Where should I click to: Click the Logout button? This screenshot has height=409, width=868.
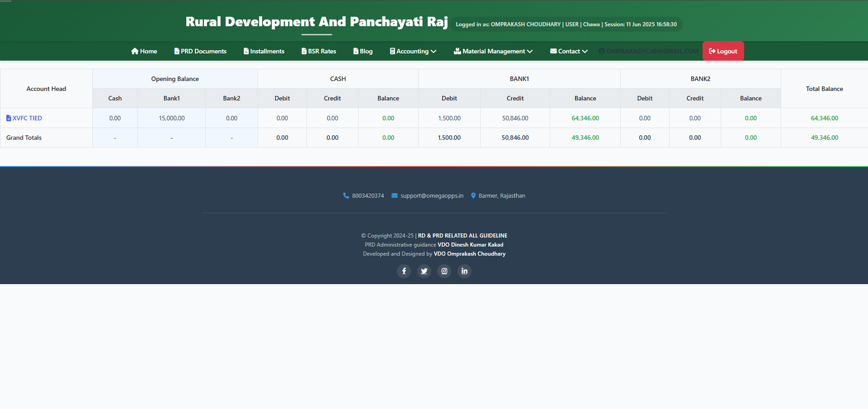722,51
